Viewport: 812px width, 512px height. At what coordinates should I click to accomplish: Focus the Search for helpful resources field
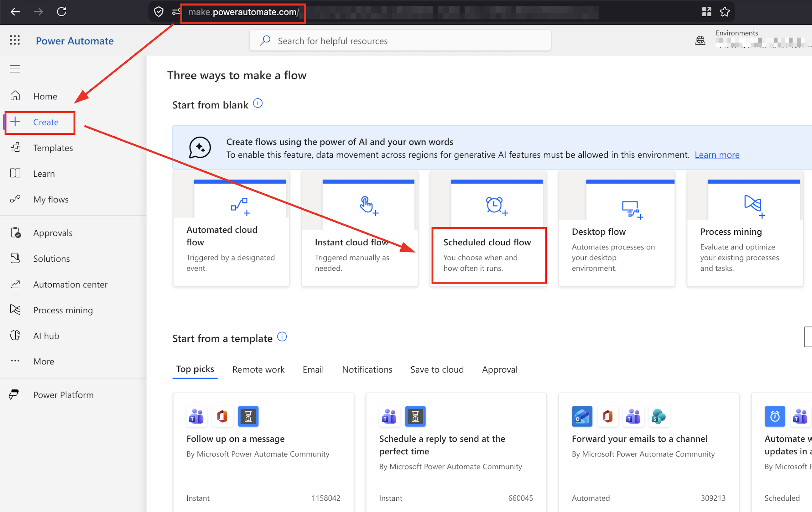(400, 41)
